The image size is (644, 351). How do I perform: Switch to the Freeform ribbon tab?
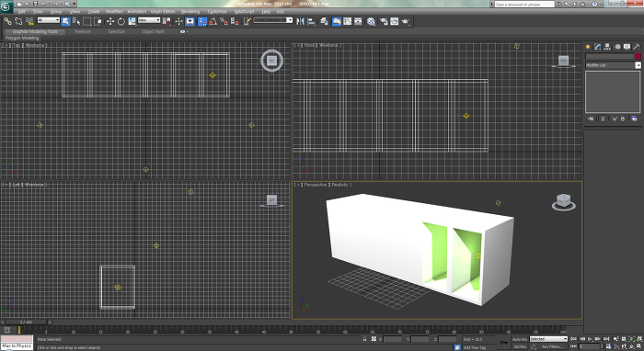click(83, 31)
